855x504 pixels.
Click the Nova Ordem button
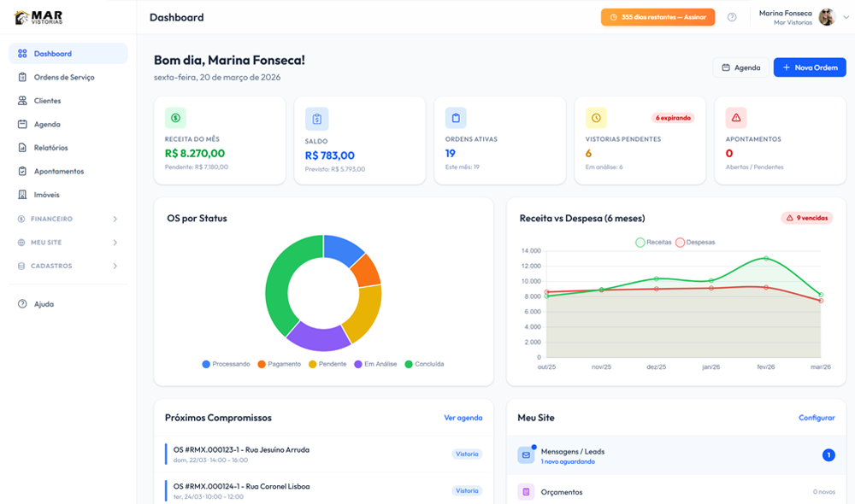tap(809, 67)
